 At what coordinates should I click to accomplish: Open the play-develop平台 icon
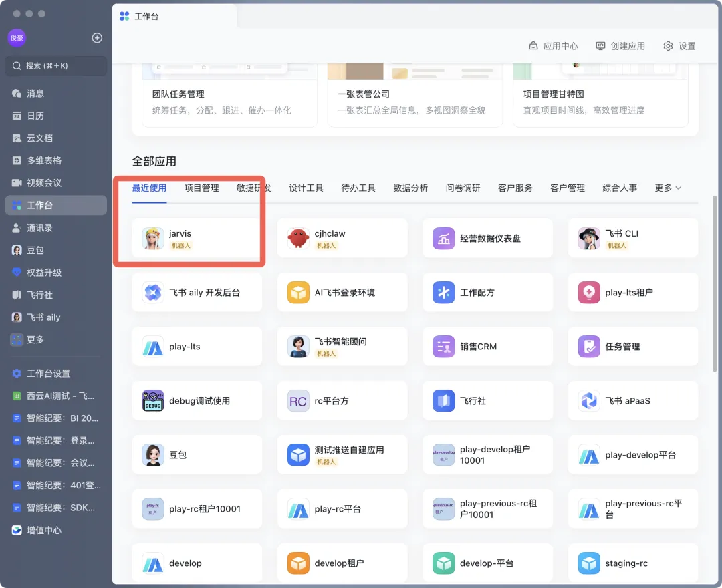point(589,455)
